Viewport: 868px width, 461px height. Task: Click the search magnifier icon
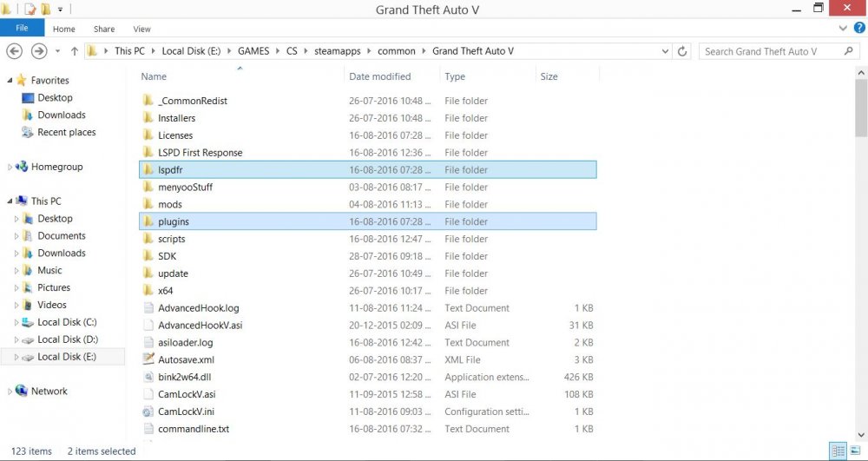coord(848,51)
